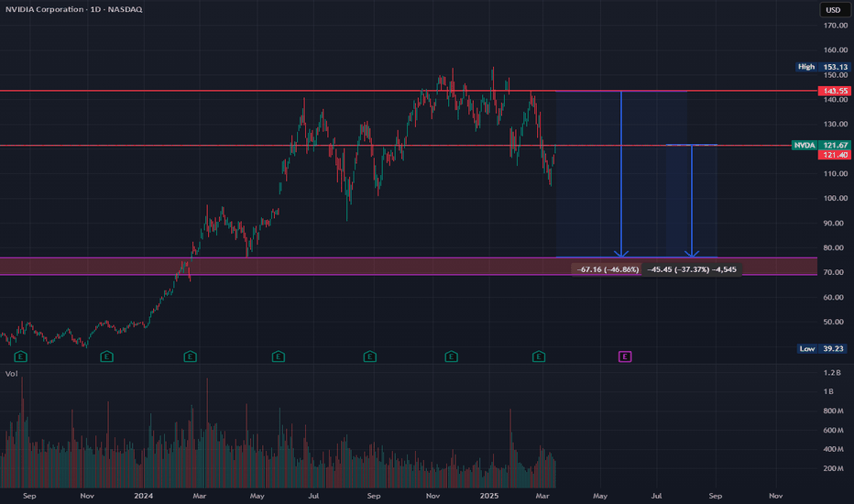Viewport: 854px width, 504px height.
Task: Open the late February 2025 earnings marker
Action: point(539,356)
